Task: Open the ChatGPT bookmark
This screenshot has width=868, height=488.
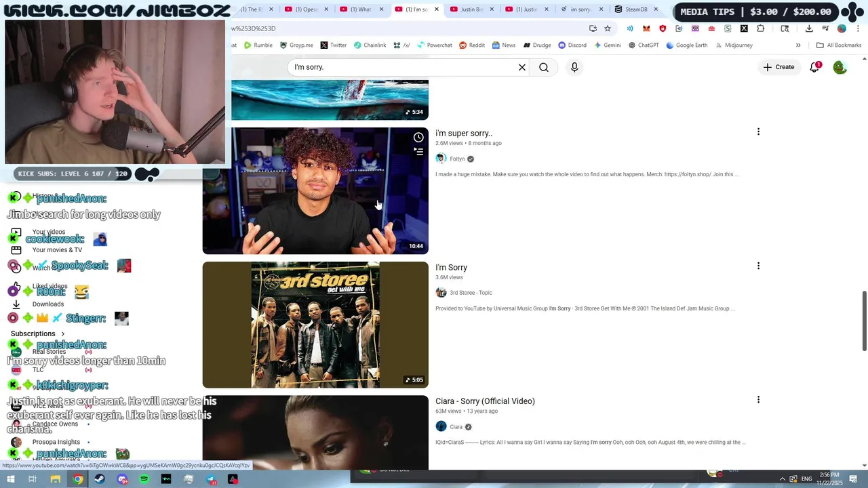Action: (643, 45)
